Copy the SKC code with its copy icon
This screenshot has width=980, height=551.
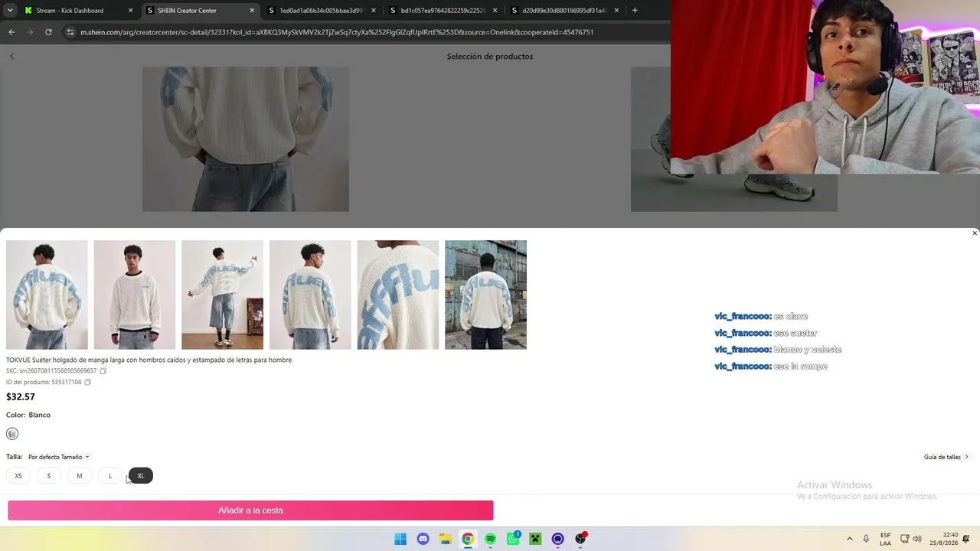pos(103,371)
